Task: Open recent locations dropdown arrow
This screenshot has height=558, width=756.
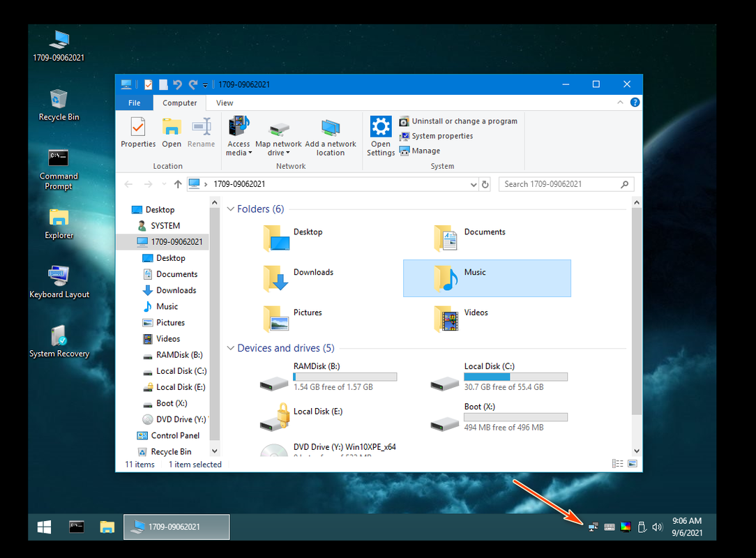Action: (x=164, y=183)
